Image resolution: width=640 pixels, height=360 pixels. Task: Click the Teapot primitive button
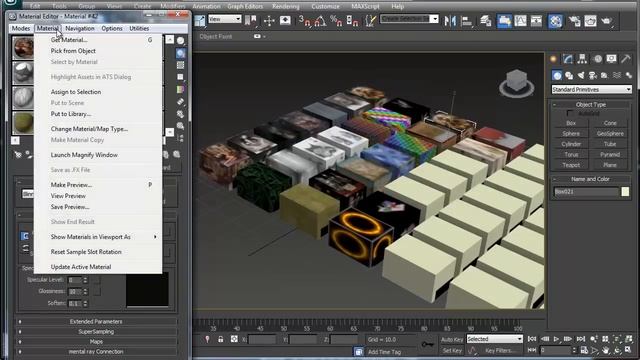coord(571,165)
